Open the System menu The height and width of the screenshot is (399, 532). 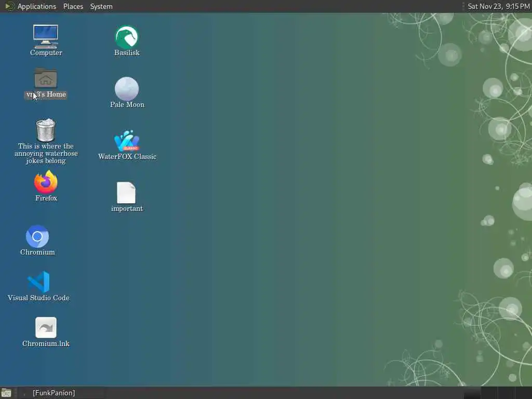(101, 6)
